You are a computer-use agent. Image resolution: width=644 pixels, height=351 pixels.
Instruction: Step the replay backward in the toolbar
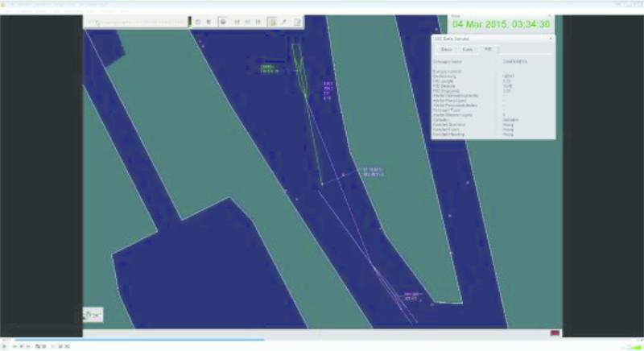point(237,22)
